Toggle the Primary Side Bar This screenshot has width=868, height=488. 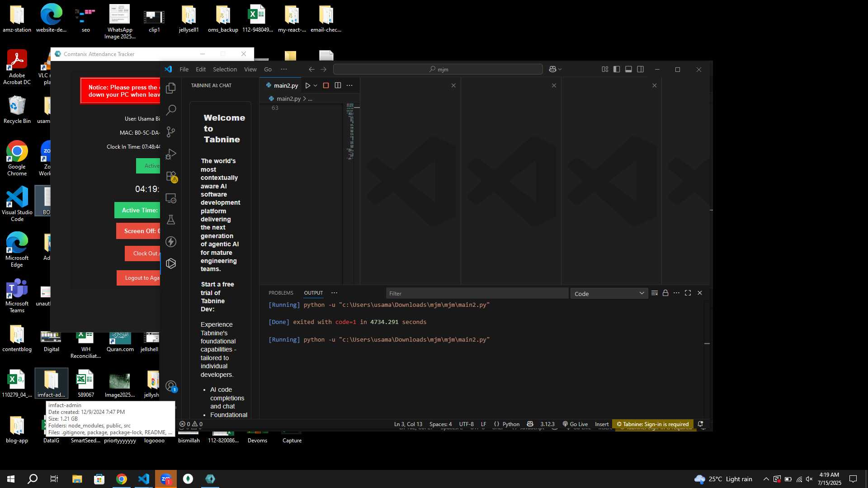[617, 69]
